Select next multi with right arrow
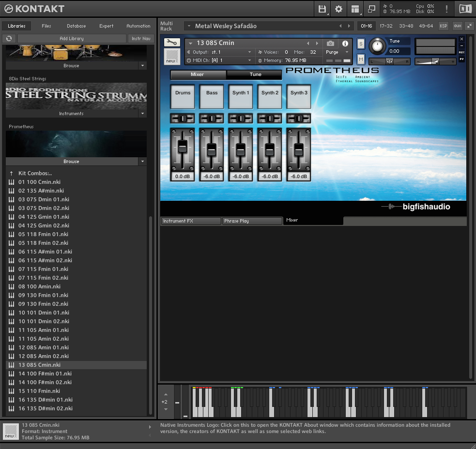 [349, 26]
